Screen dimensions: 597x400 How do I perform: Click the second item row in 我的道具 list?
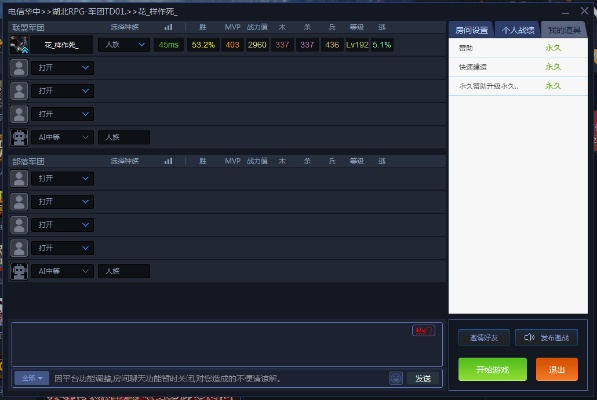pyautogui.click(x=518, y=67)
